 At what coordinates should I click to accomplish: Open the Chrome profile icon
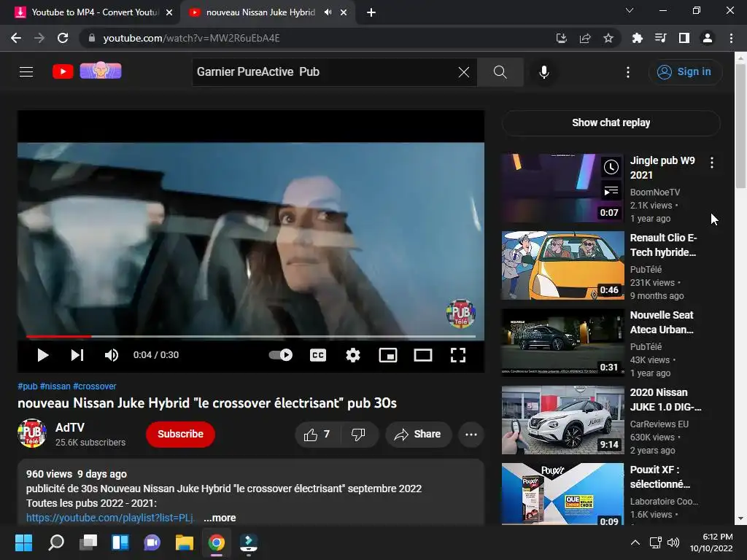[x=708, y=38]
